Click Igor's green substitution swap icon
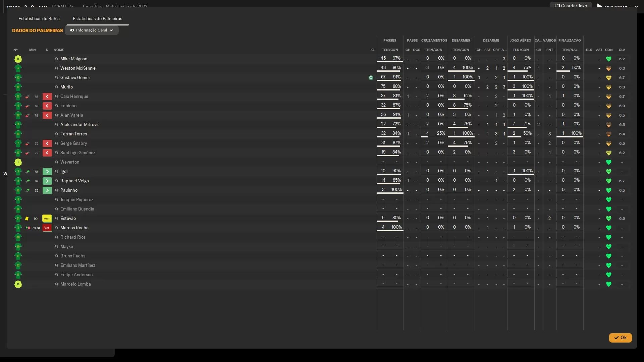Screen dimensions: 644x362 pos(28,172)
